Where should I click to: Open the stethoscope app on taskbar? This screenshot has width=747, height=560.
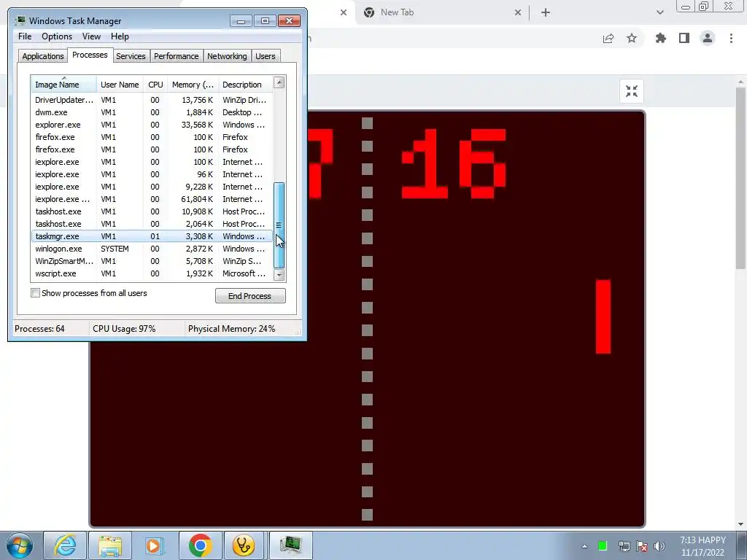tap(244, 545)
